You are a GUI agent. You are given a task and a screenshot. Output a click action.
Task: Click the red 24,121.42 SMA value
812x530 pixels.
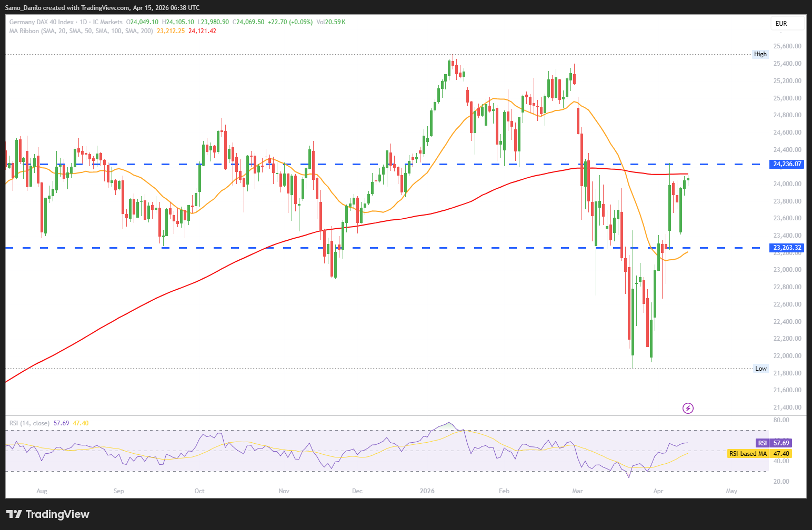click(202, 31)
